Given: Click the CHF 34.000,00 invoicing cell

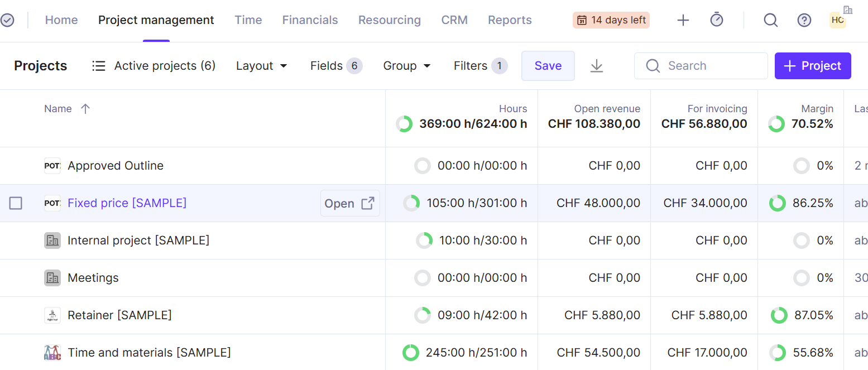Looking at the screenshot, I should 706,203.
